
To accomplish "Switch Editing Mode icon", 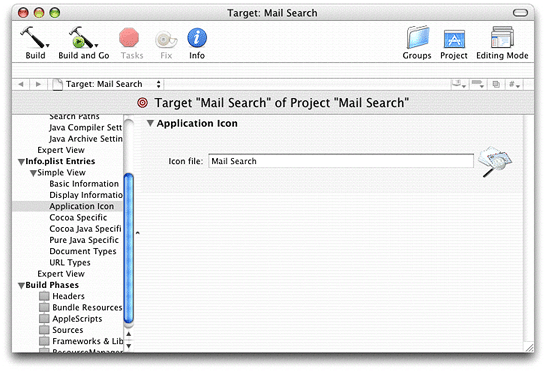I will (x=502, y=37).
